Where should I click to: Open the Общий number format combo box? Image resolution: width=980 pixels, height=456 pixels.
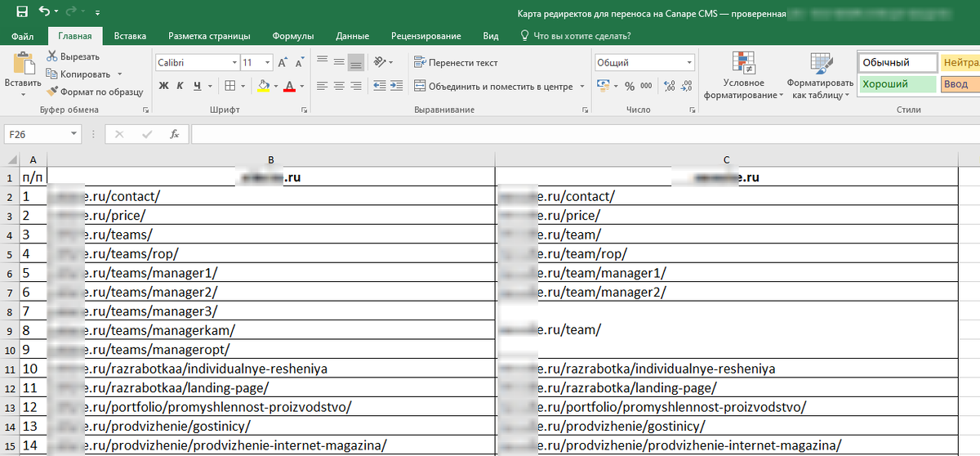click(644, 63)
